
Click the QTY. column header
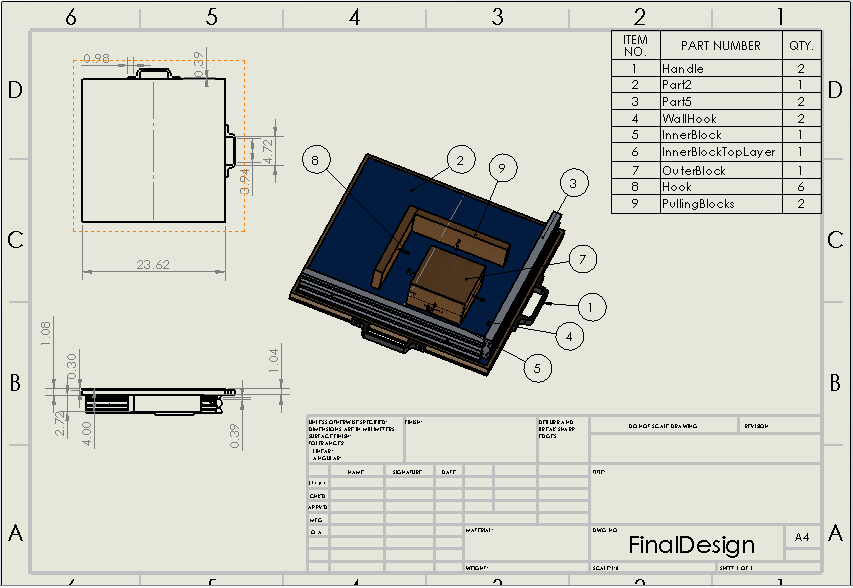coord(801,46)
